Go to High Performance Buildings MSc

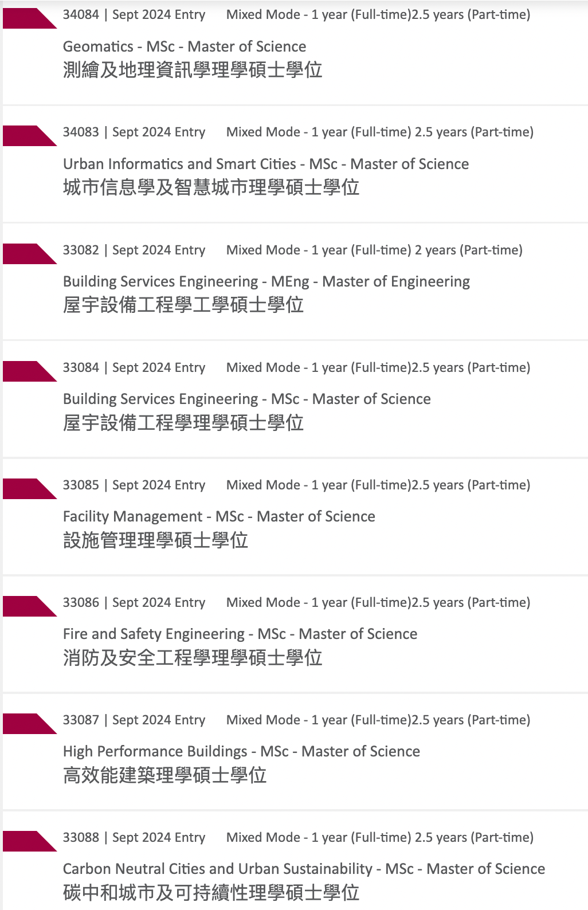point(241,751)
